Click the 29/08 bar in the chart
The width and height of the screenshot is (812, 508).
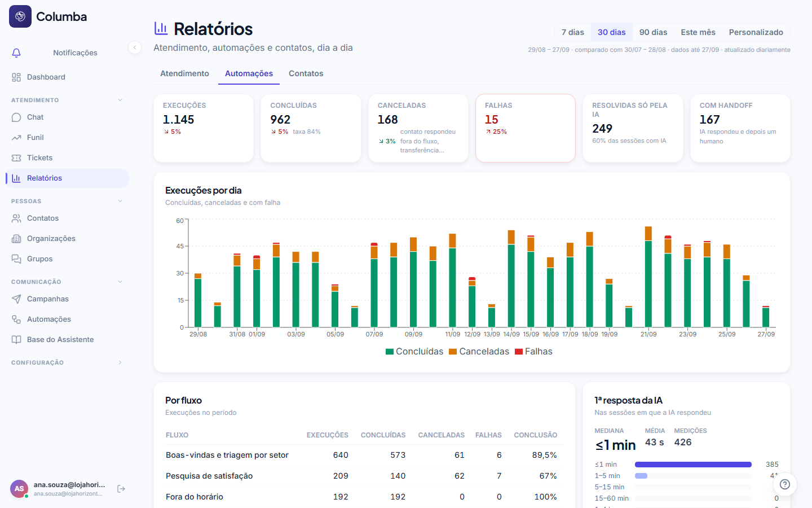click(198, 300)
